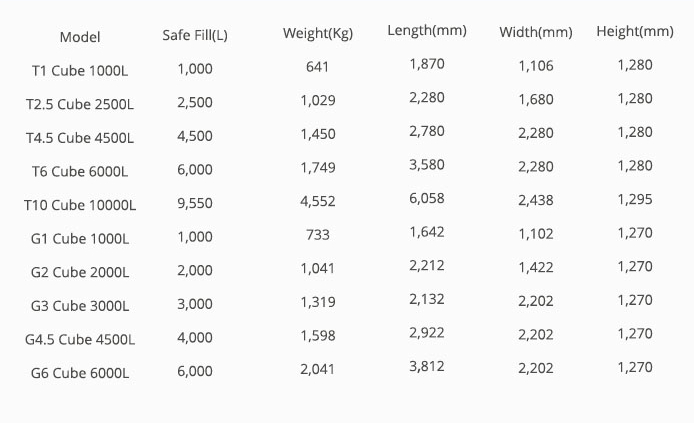Image resolution: width=694 pixels, height=423 pixels.
Task: Select the T1 Cube 1000L model cell
Action: pyautogui.click(x=80, y=71)
